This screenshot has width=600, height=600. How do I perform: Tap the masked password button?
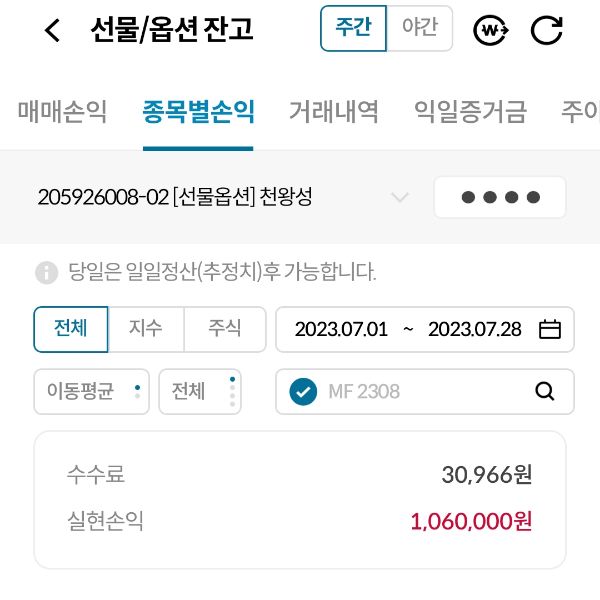coord(500,197)
